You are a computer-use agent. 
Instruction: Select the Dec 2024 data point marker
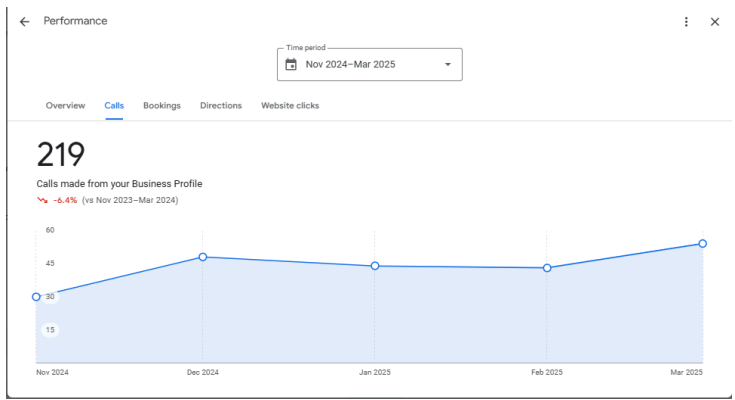coord(203,257)
